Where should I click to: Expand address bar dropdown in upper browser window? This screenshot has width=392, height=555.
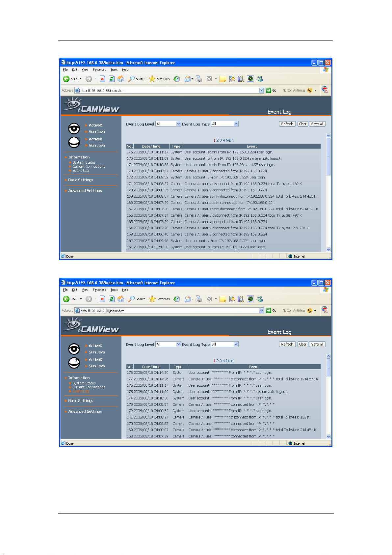coord(262,90)
